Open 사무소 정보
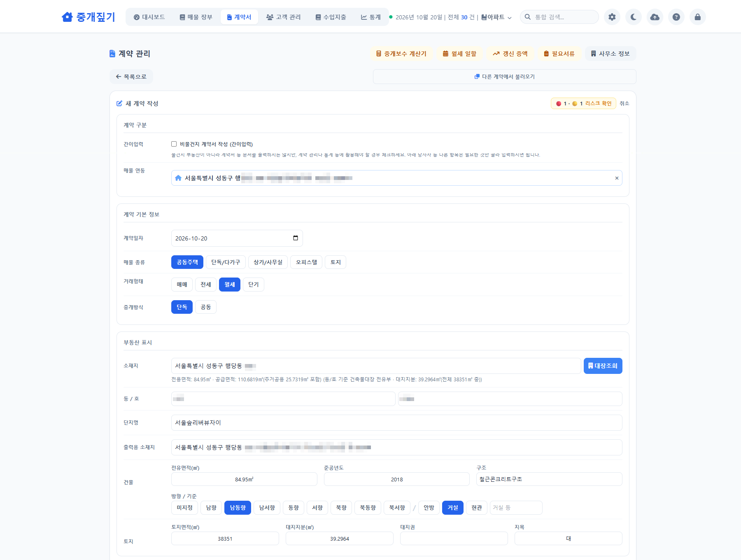The image size is (741, 560). [x=611, y=54]
